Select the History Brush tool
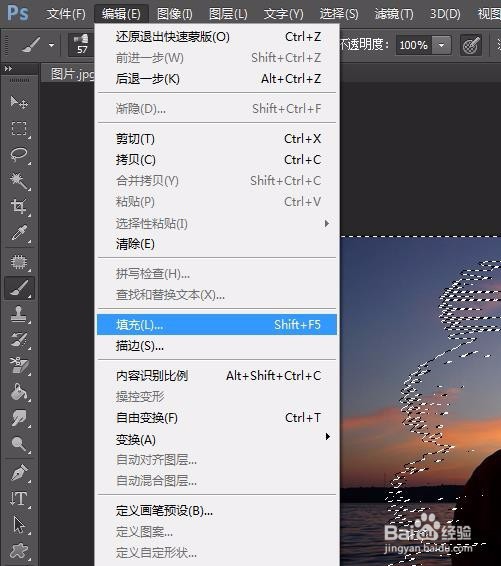 click(19, 340)
